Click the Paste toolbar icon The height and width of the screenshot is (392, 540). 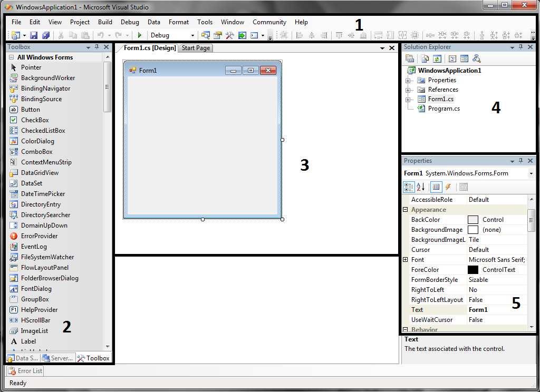pyautogui.click(x=85, y=35)
